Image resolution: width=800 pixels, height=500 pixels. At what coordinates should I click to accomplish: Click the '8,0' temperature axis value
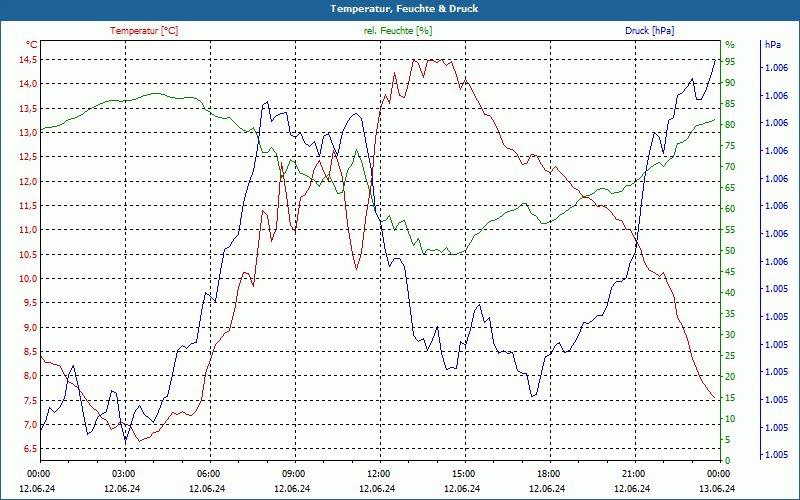(x=30, y=376)
